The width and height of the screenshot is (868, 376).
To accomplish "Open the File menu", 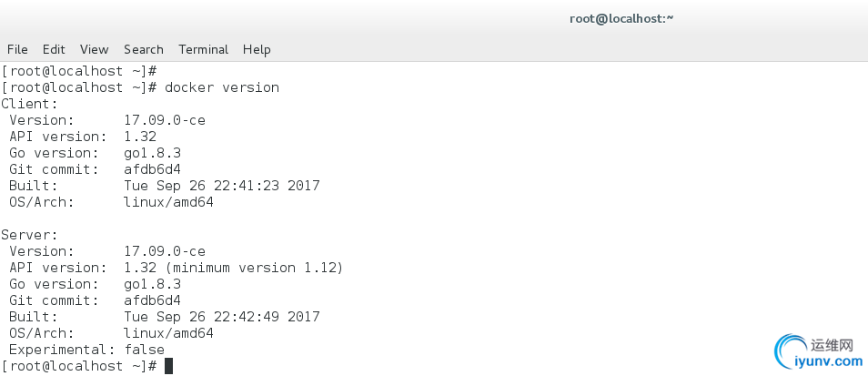I will (x=17, y=49).
